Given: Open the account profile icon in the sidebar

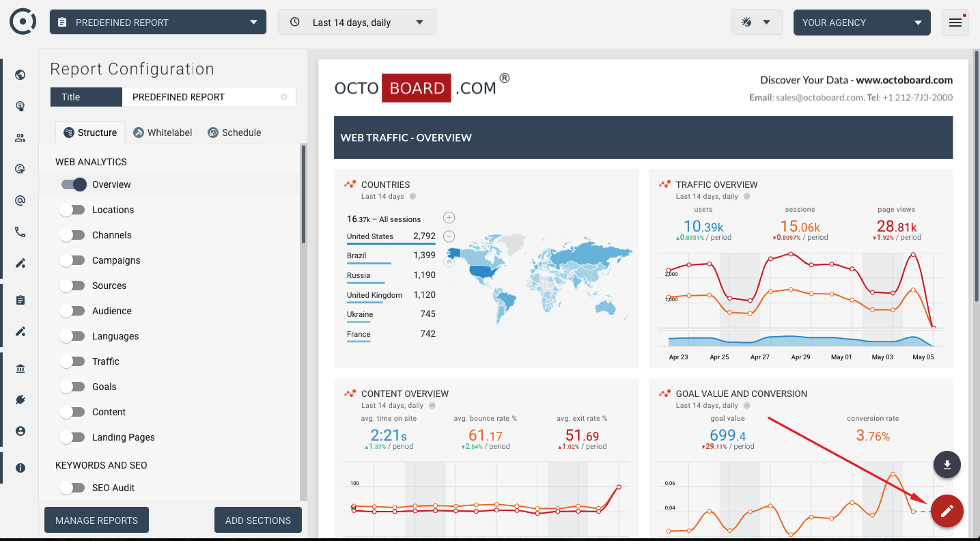Looking at the screenshot, I should coord(20,431).
